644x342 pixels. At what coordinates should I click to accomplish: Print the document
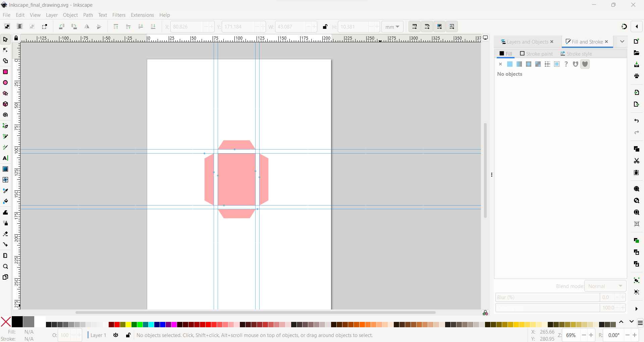(637, 76)
